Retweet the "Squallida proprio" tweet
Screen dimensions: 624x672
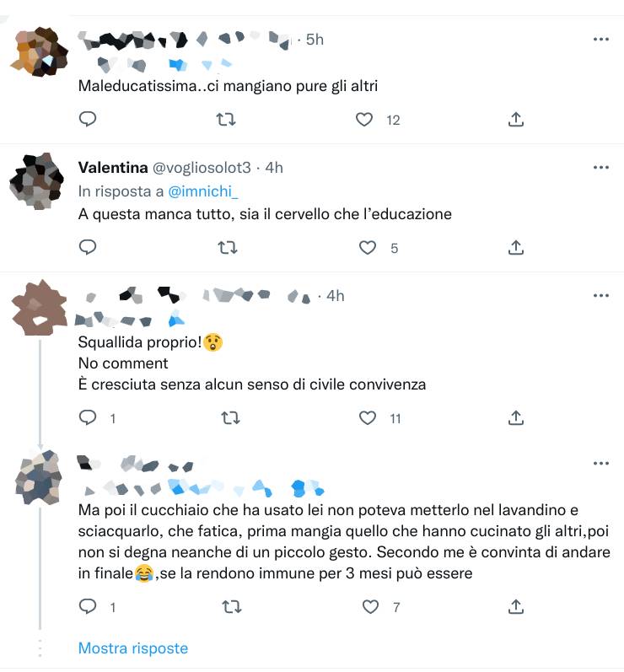(230, 417)
